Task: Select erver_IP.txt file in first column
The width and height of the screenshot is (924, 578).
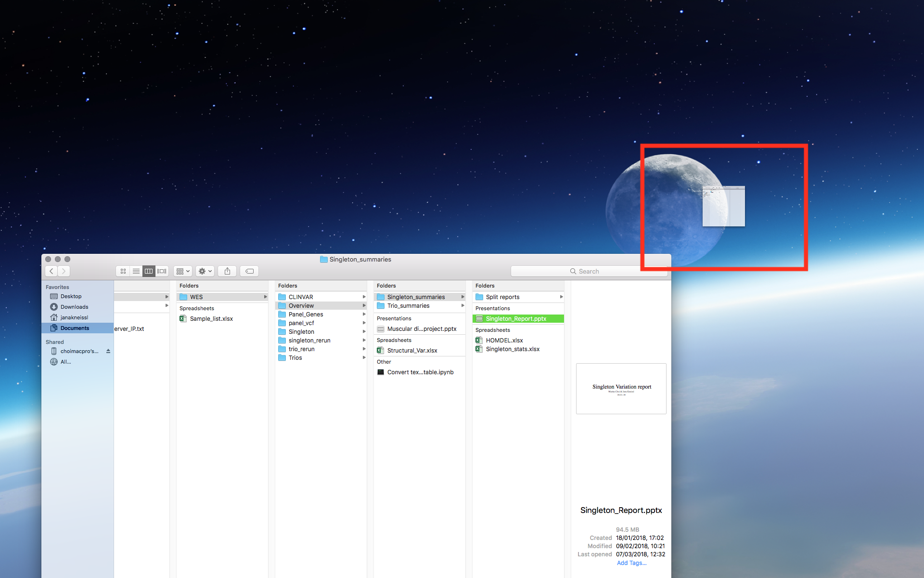Action: [129, 328]
